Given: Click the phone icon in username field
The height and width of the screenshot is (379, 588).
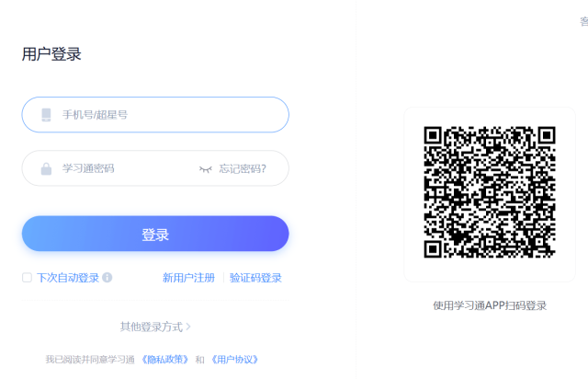Looking at the screenshot, I should [x=46, y=115].
